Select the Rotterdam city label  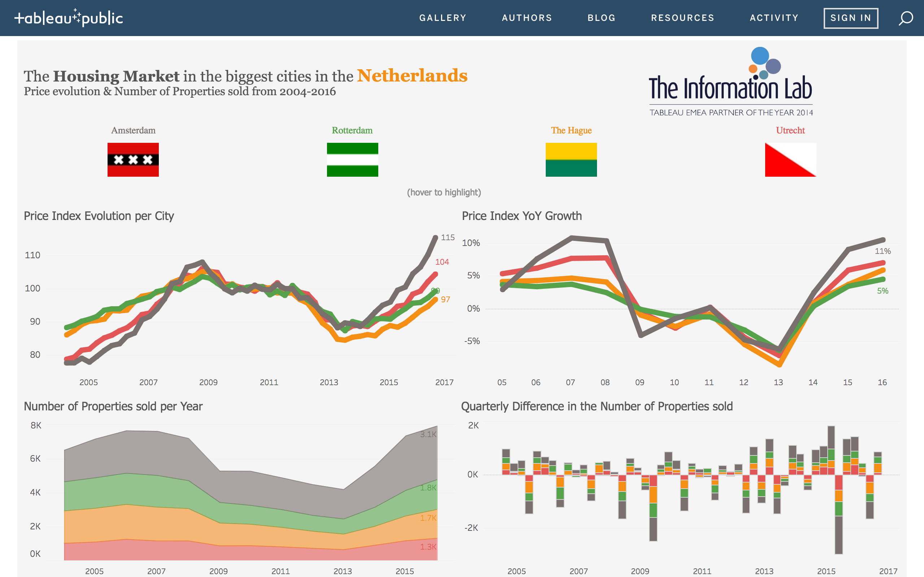tap(352, 131)
